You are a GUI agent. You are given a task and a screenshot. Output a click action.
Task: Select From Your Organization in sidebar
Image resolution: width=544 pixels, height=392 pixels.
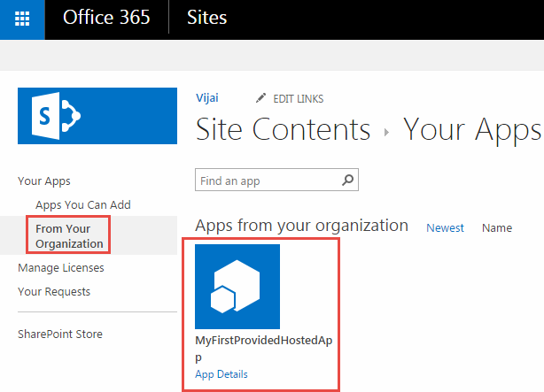(69, 236)
